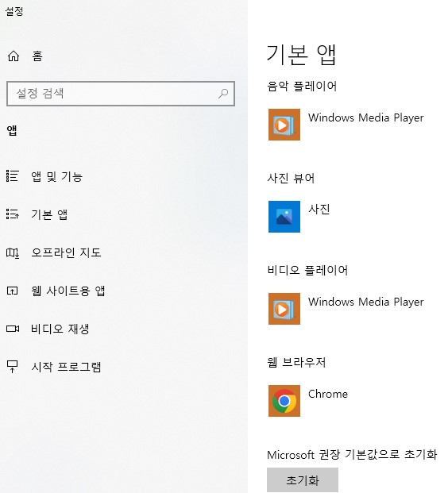
Task: Click the 초기화 reset button
Action: (x=303, y=480)
